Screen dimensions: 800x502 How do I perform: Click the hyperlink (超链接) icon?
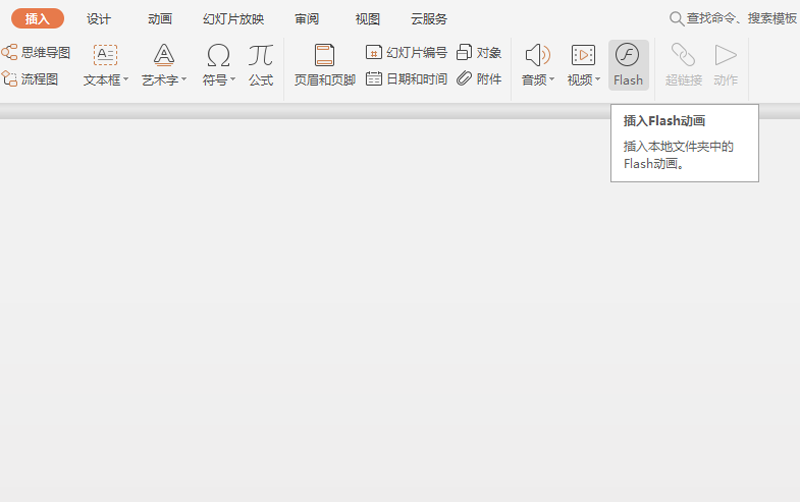(683, 55)
